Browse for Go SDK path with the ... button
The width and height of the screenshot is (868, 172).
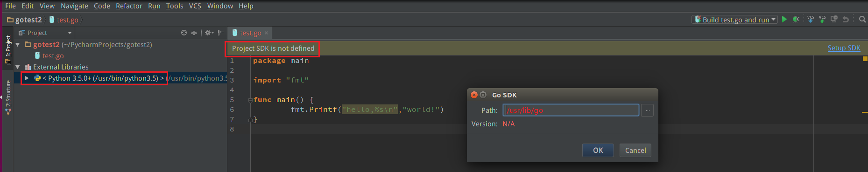[648, 110]
